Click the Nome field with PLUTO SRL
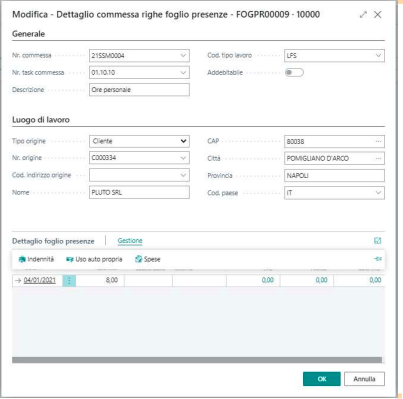 [139, 192]
